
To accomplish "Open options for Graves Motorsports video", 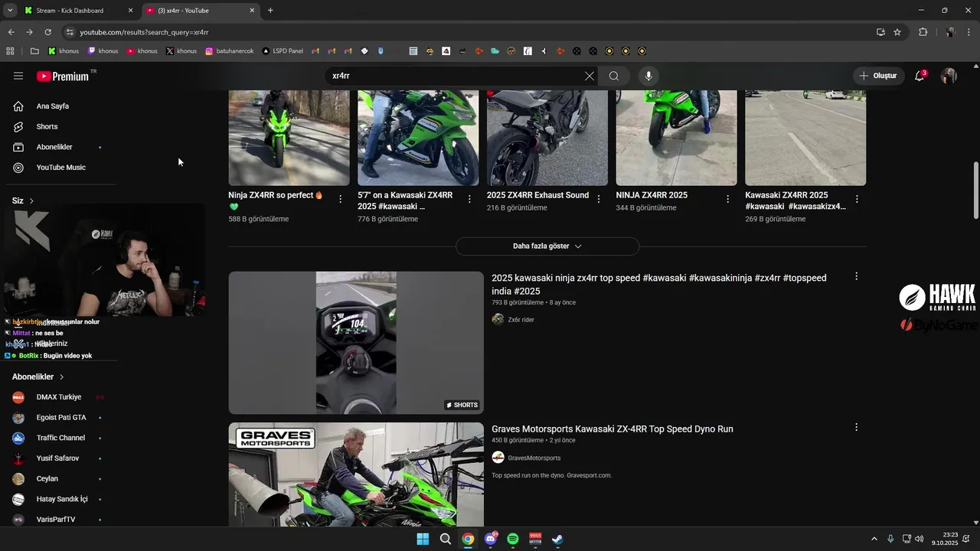I will pyautogui.click(x=856, y=427).
